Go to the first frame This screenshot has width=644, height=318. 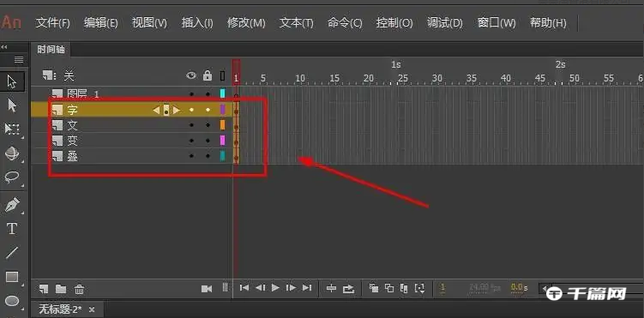[244, 288]
